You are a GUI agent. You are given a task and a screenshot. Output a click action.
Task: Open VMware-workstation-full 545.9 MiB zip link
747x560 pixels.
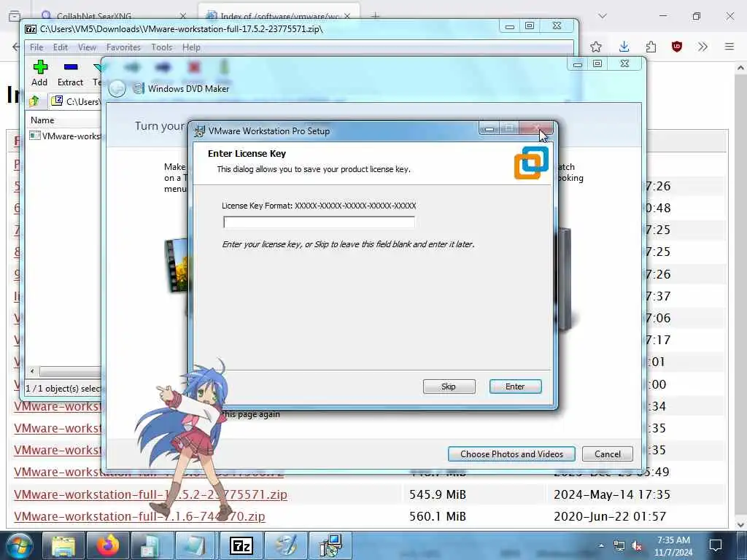pos(150,494)
